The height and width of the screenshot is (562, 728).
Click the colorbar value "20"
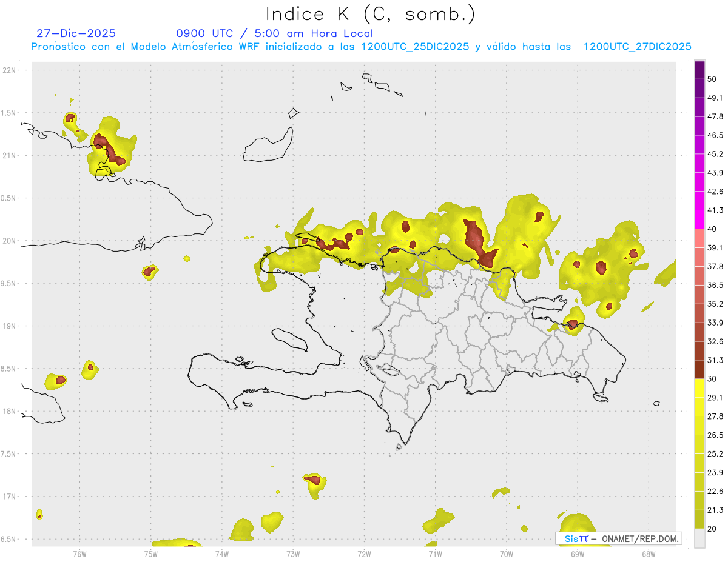(x=712, y=529)
